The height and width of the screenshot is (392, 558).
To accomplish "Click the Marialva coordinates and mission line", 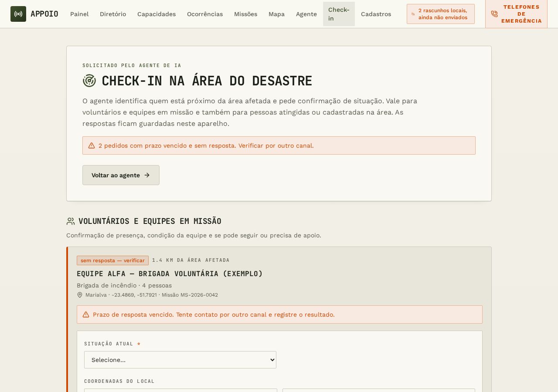I will (152, 295).
